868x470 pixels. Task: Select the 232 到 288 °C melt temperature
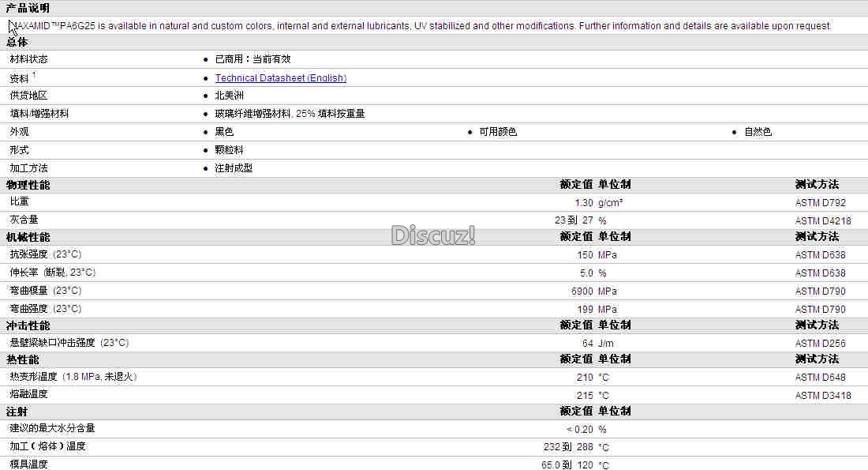(x=576, y=447)
